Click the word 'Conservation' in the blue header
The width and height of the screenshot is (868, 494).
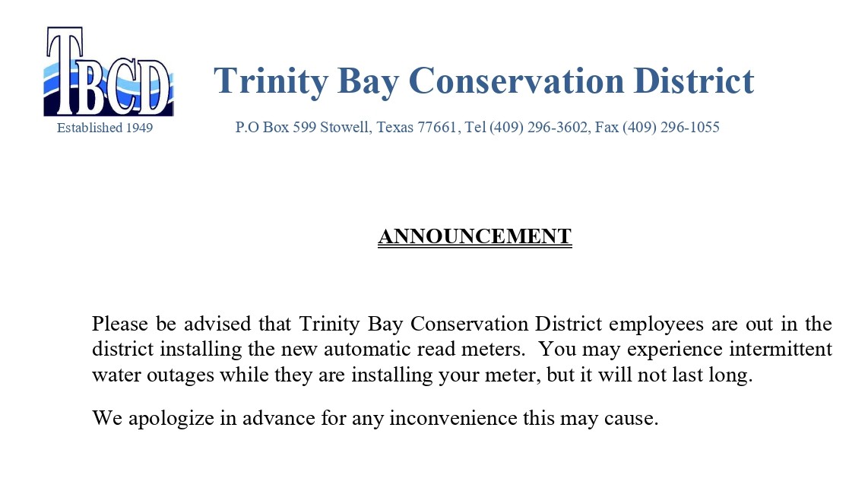[516, 81]
